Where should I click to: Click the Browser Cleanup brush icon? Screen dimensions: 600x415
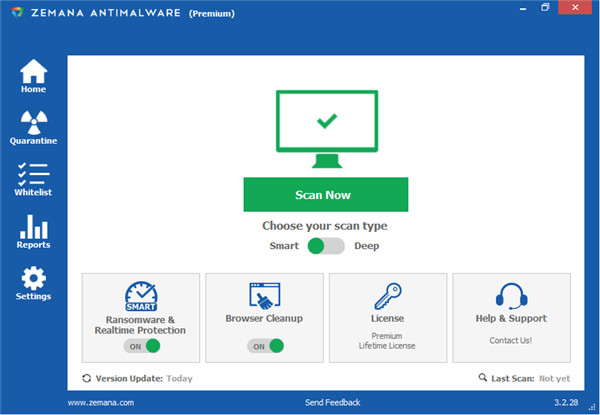tap(264, 296)
